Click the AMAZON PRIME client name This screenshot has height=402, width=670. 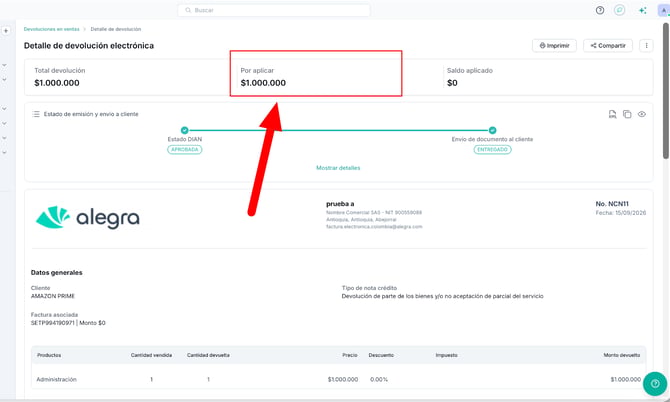click(53, 296)
